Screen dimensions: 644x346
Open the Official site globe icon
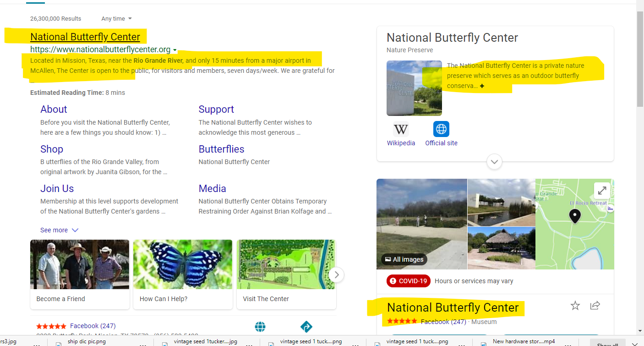(x=441, y=129)
